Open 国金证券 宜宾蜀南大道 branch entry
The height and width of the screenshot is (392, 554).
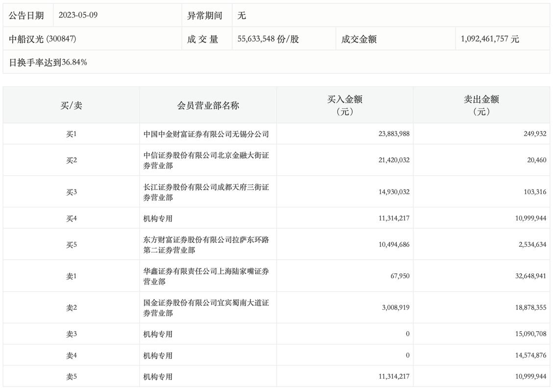click(206, 308)
